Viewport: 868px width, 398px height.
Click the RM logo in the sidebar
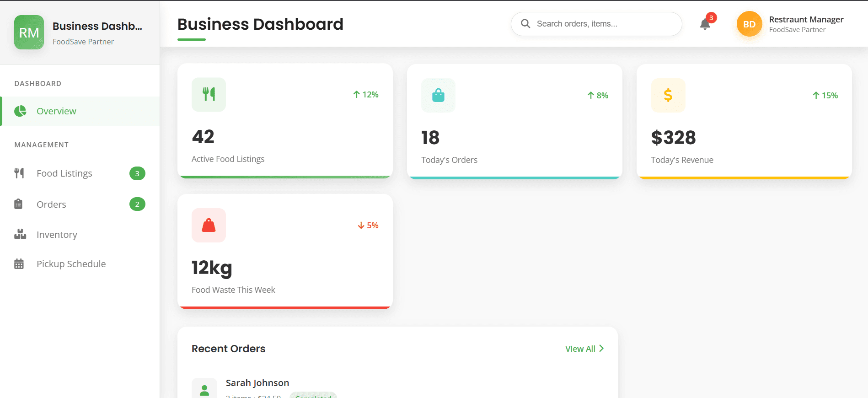[29, 32]
